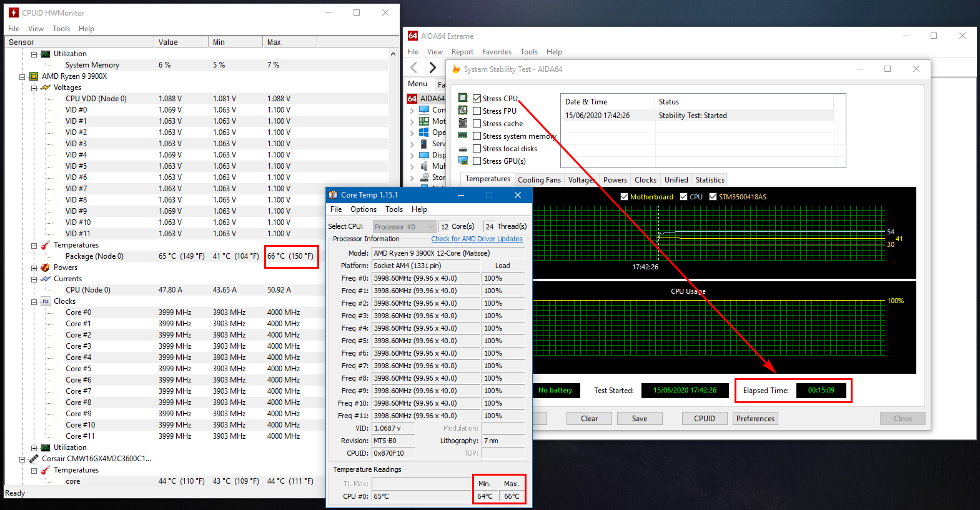Click the Voltages lightning icon in HWMonitor
Image resolution: width=980 pixels, height=510 pixels.
46,87
